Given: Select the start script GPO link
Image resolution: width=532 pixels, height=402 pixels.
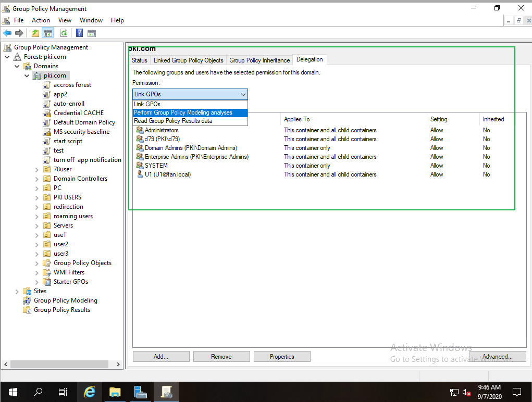Looking at the screenshot, I should [68, 141].
